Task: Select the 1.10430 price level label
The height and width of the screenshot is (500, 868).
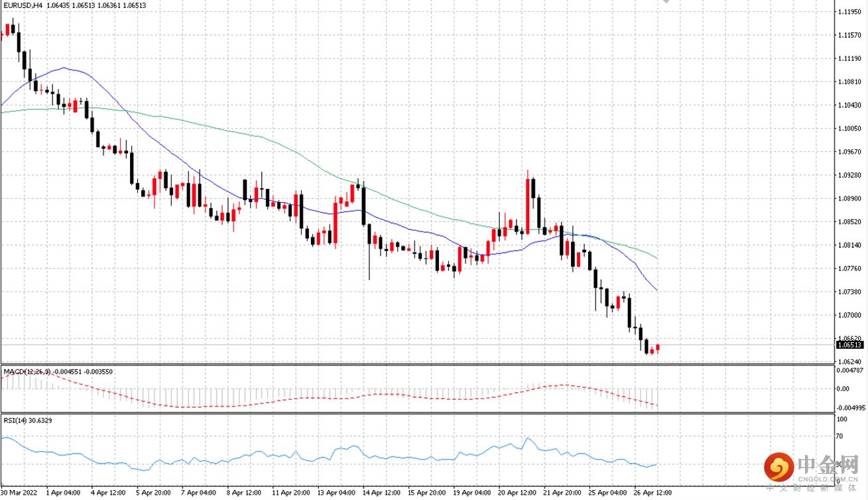Action: pyautogui.click(x=849, y=105)
